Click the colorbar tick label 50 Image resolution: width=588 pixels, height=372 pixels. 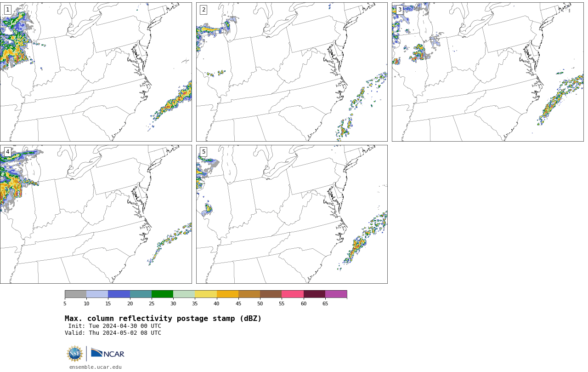[260, 303]
